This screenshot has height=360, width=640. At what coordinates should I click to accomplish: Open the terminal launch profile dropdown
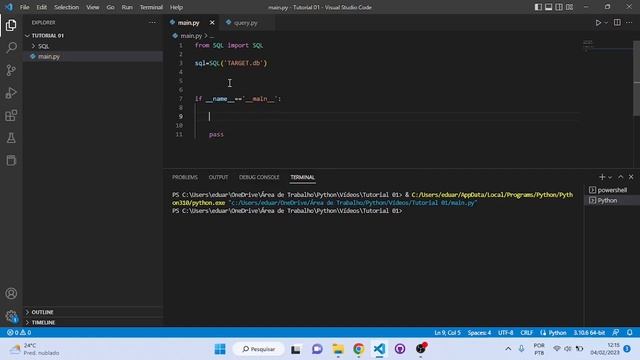(610, 177)
